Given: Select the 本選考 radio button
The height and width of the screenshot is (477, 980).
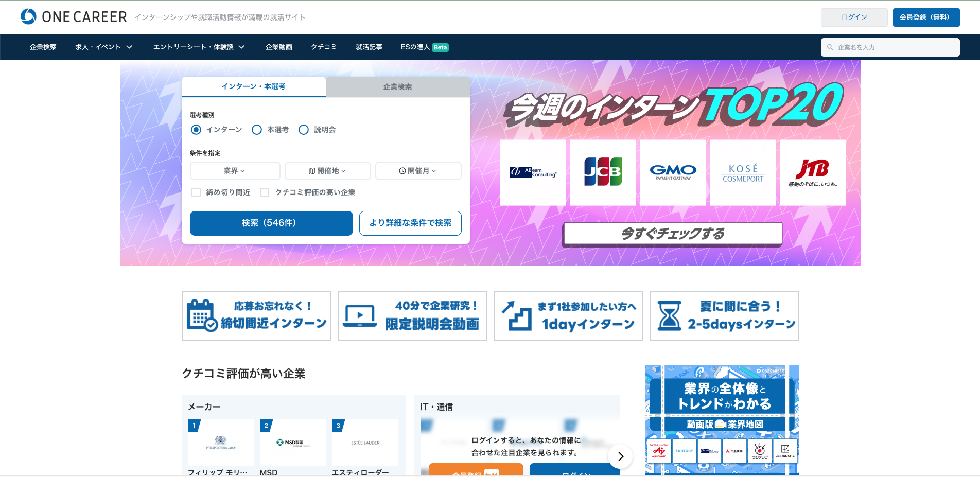Looking at the screenshot, I should pyautogui.click(x=257, y=130).
